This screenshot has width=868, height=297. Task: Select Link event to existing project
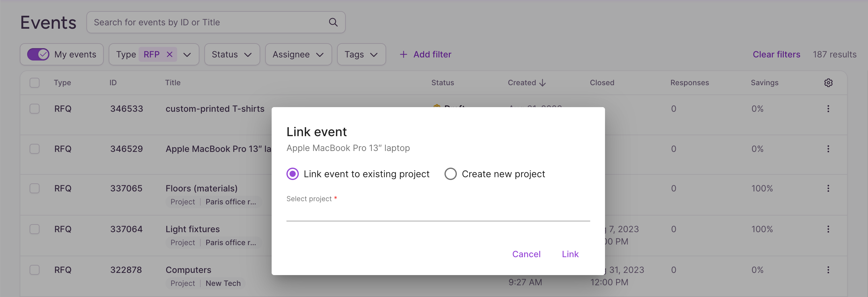click(x=292, y=174)
